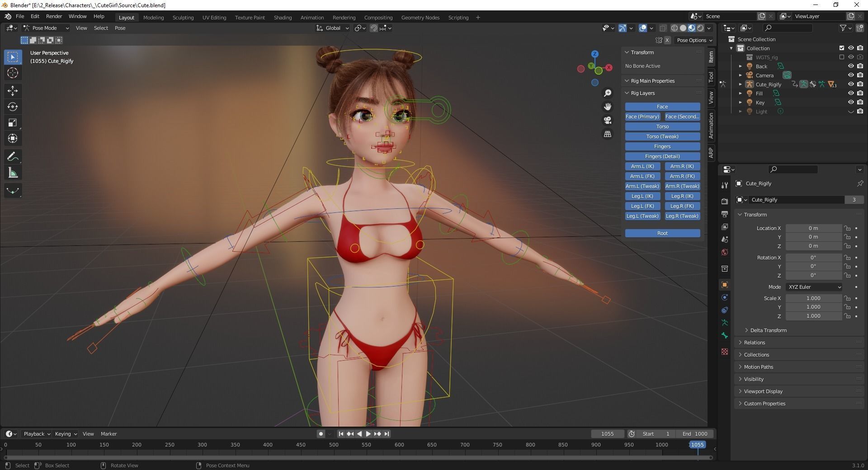Click the current frame 1055 field
The width and height of the screenshot is (868, 470).
pyautogui.click(x=607, y=434)
